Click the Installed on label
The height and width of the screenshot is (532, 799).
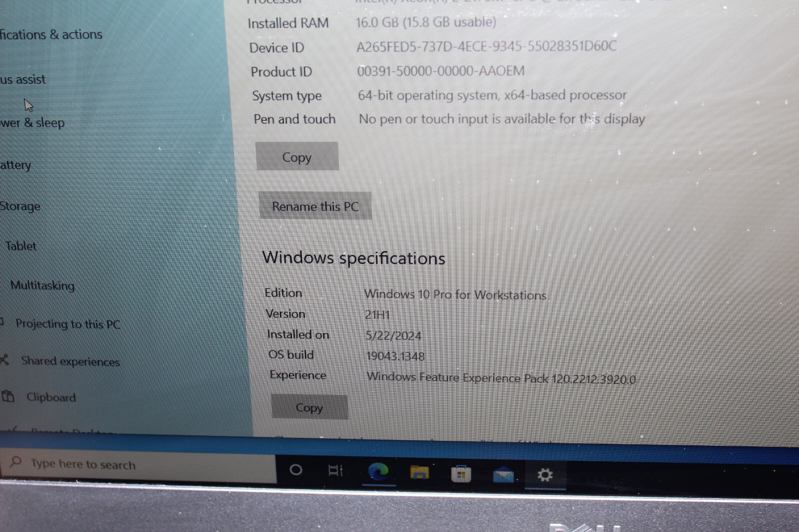(x=298, y=334)
